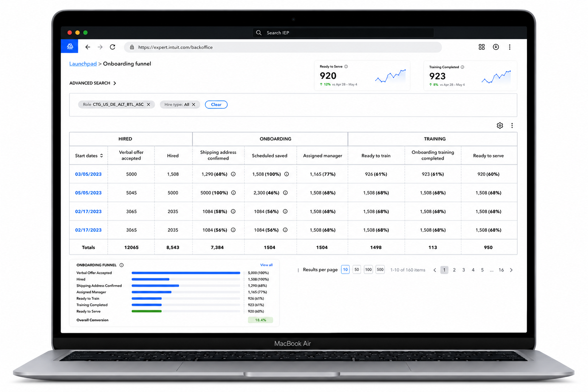Set results per page to 500
Image resolution: width=588 pixels, height=392 pixels.
click(x=380, y=270)
